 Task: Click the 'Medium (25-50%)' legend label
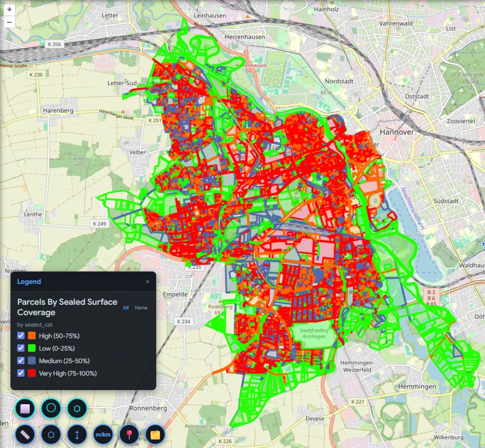[x=65, y=361]
